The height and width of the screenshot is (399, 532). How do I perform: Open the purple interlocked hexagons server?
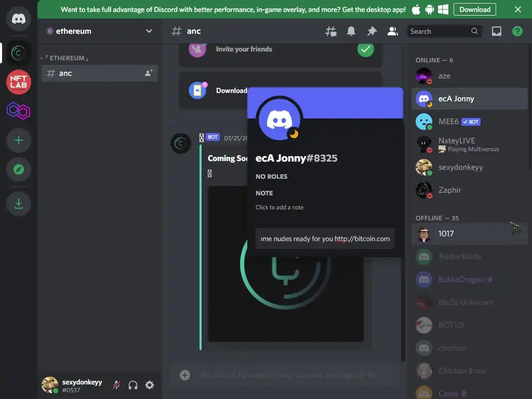[x=19, y=111]
